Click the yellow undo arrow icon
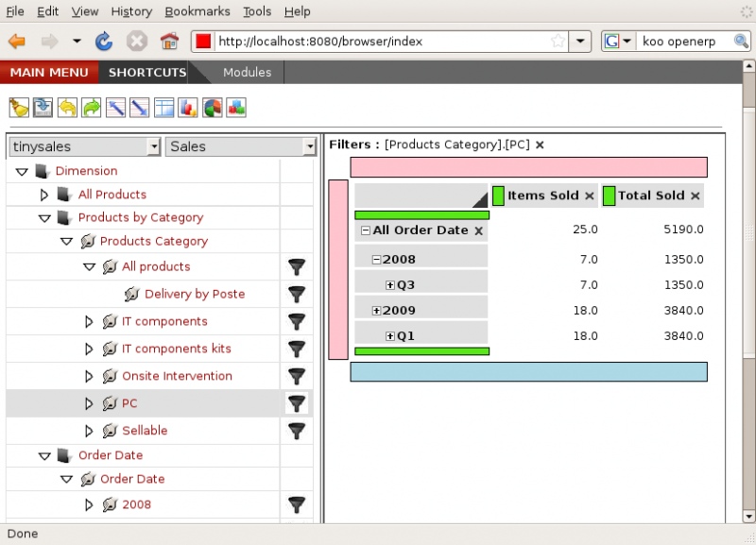Image resolution: width=756 pixels, height=545 pixels. pyautogui.click(x=67, y=108)
